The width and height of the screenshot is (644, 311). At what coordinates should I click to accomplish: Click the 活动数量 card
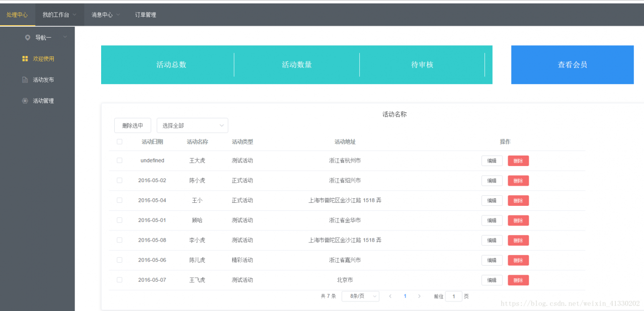pos(297,65)
